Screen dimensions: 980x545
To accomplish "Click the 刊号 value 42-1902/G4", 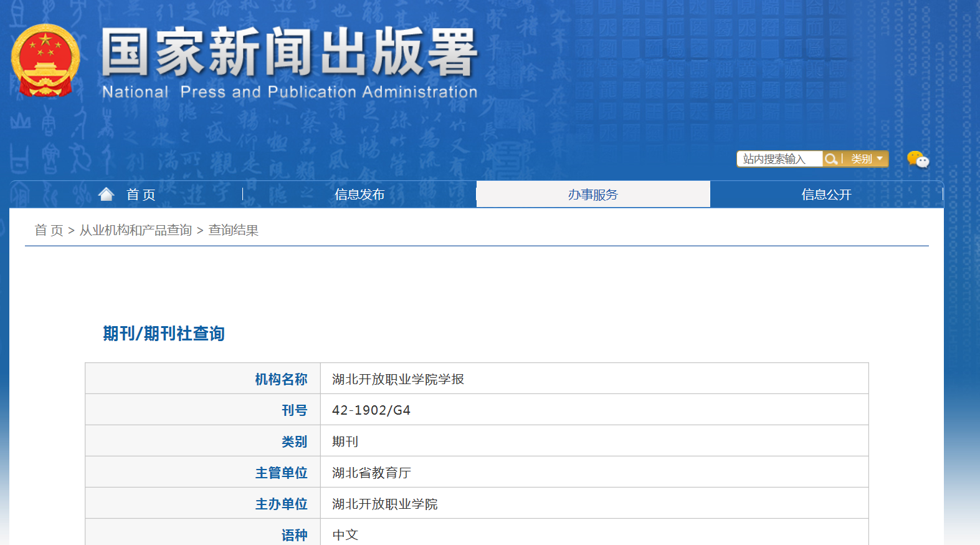I will tap(371, 410).
